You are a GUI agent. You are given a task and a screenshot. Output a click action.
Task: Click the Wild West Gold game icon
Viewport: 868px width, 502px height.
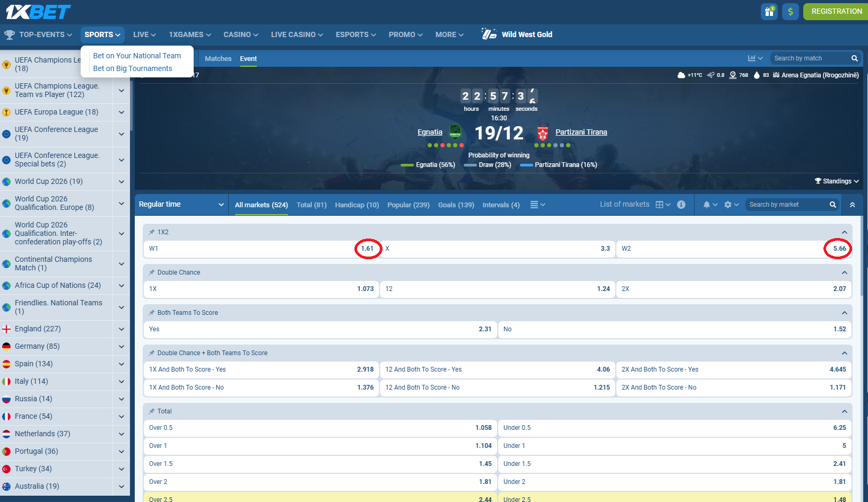tap(489, 34)
